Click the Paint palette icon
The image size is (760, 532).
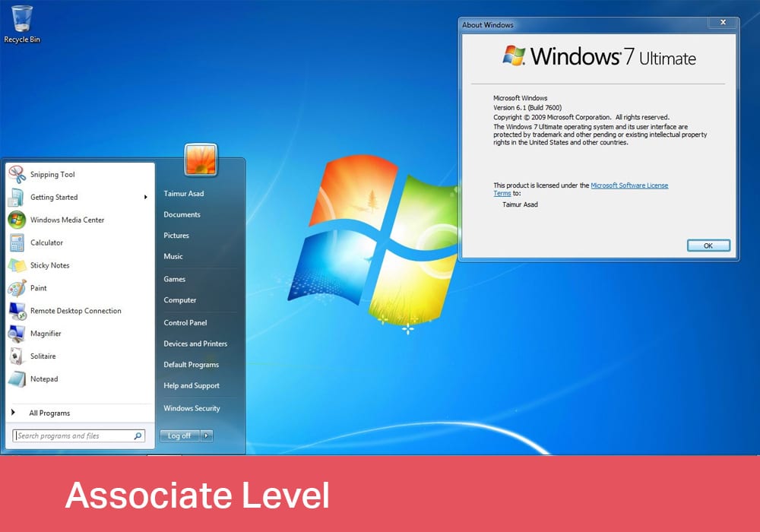coord(17,288)
